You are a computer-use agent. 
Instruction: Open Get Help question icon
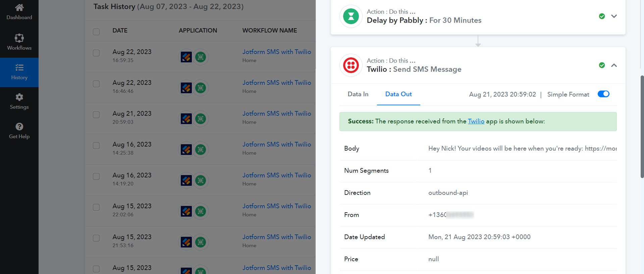[19, 126]
